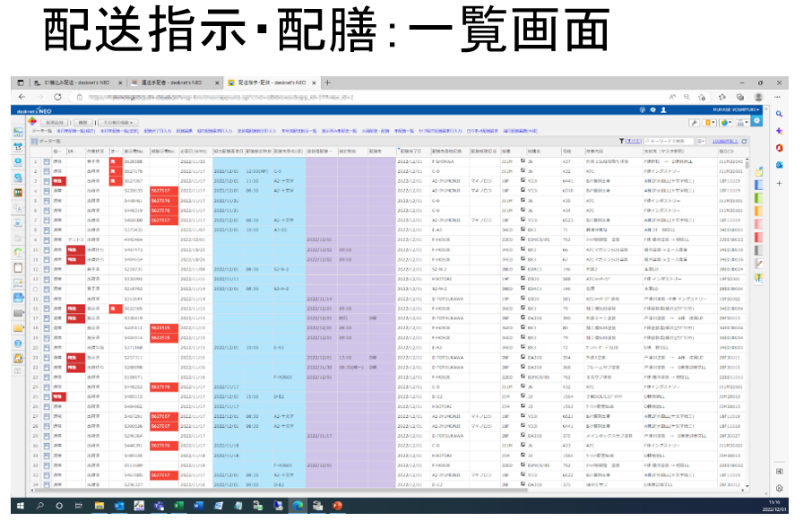Viewport: 812px width, 530px height.
Task: Toggle the (すべて) filter next to the funnel icon
Action: 632,140
